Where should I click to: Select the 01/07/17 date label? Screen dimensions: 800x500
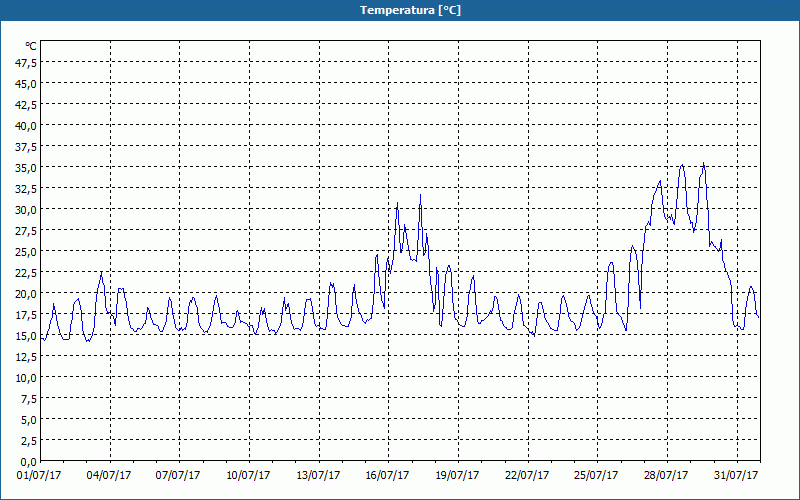point(39,476)
